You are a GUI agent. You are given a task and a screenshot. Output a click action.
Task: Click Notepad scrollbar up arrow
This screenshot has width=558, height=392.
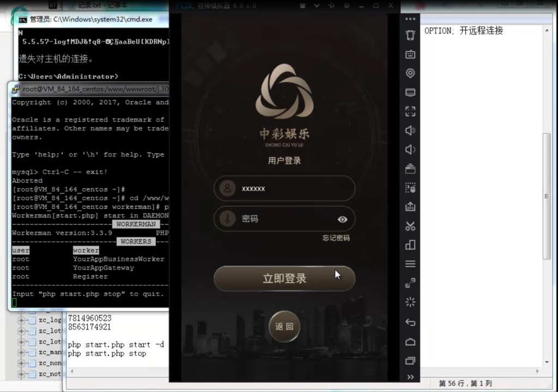(547, 31)
